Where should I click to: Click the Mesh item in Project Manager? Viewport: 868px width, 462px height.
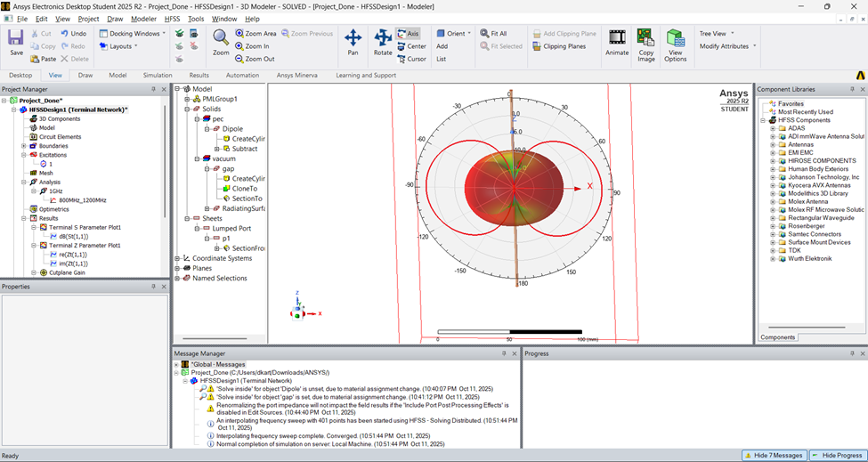point(46,174)
